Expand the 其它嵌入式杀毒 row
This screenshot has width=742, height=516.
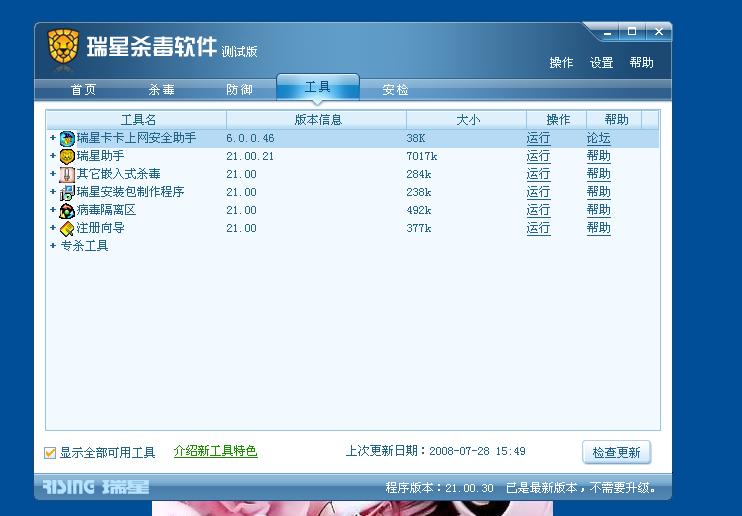pyautogui.click(x=53, y=174)
